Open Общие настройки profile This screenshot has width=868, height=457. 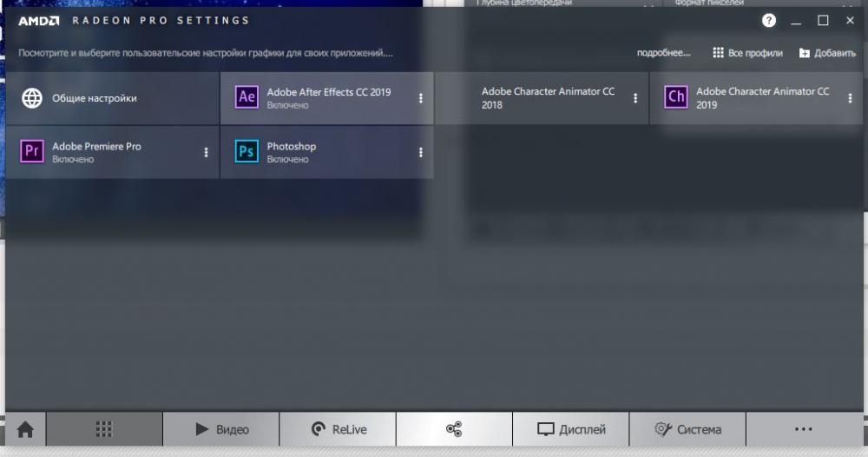tap(112, 98)
